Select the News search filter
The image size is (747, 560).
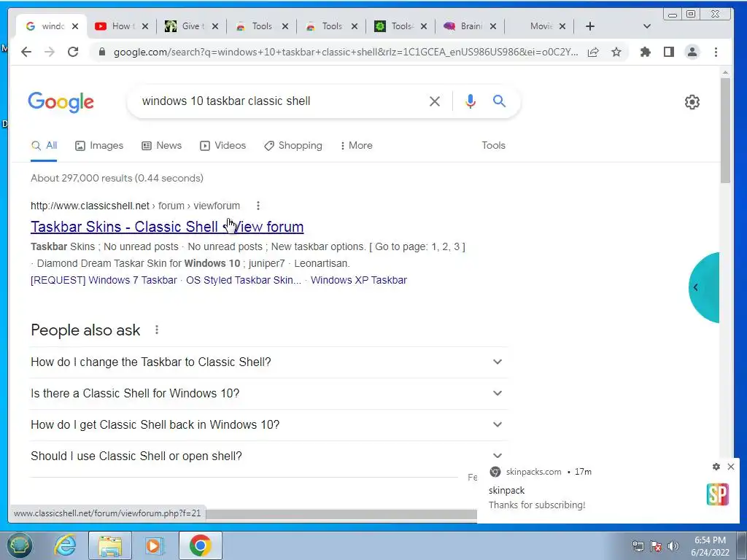tap(162, 145)
